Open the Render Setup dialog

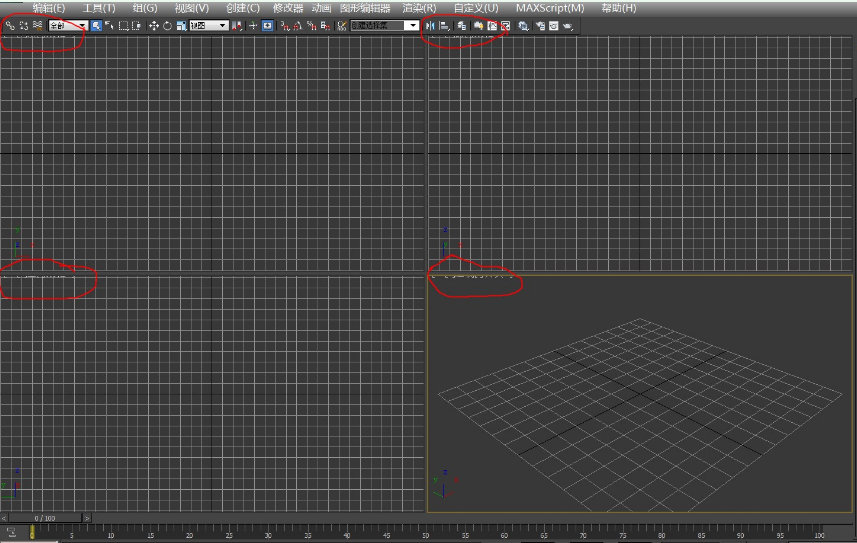click(x=540, y=26)
